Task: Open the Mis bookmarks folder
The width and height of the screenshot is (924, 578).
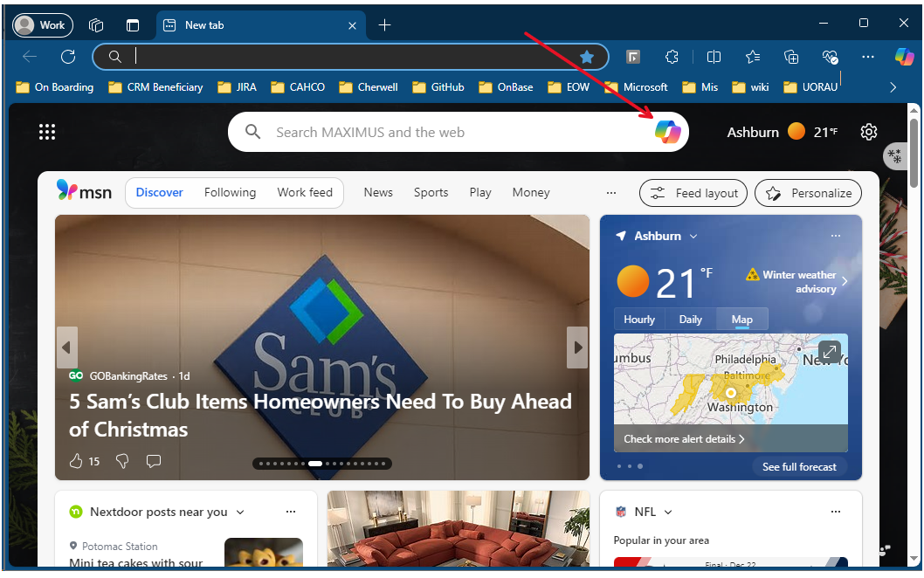Action: (700, 87)
